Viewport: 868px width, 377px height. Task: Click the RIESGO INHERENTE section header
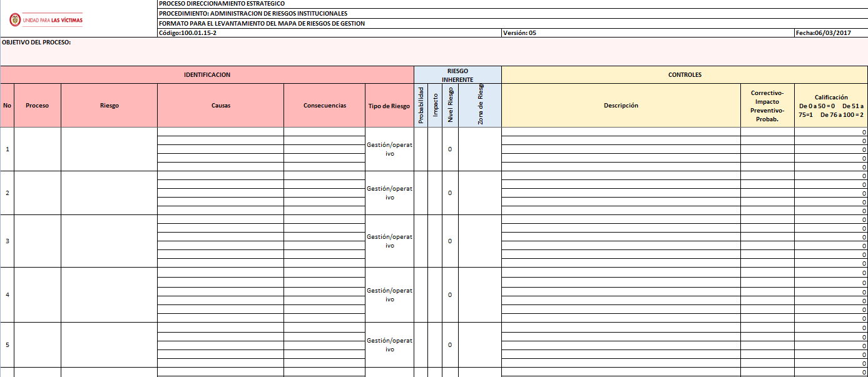[x=457, y=75]
